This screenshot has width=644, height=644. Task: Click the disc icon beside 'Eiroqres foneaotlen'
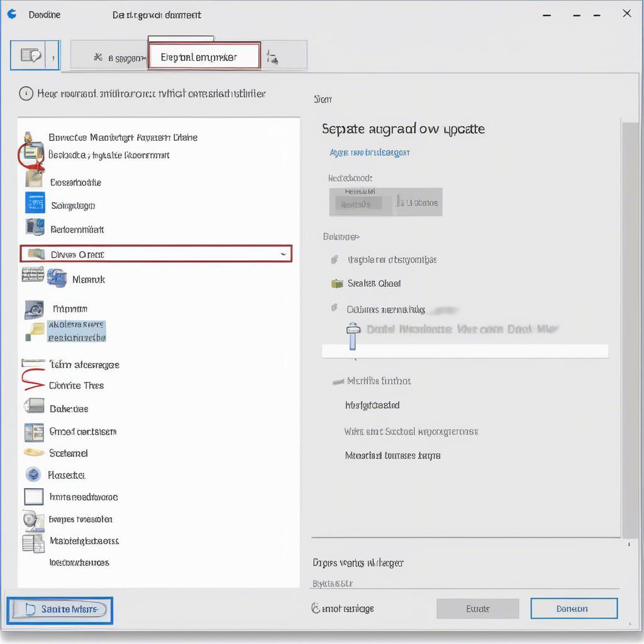pyautogui.click(x=34, y=520)
